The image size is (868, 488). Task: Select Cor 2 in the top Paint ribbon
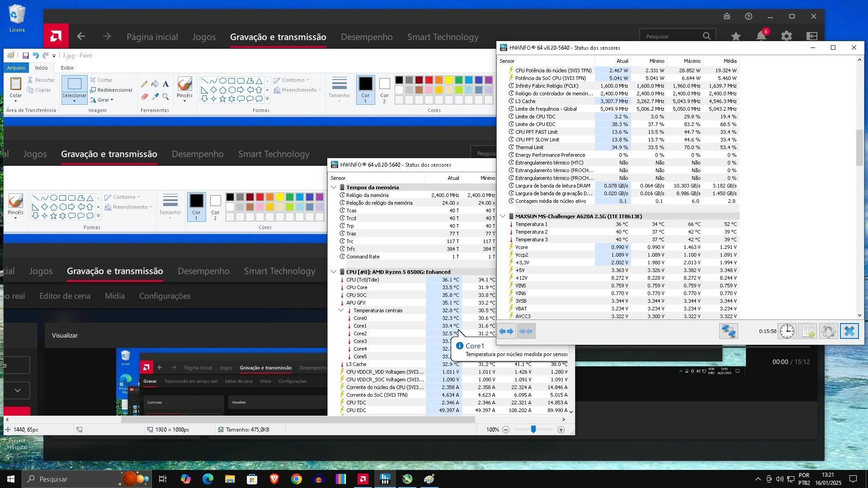(x=384, y=89)
